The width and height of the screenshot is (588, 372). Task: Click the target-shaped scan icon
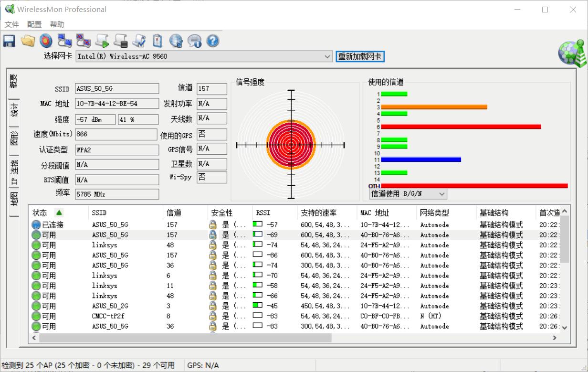pos(46,41)
